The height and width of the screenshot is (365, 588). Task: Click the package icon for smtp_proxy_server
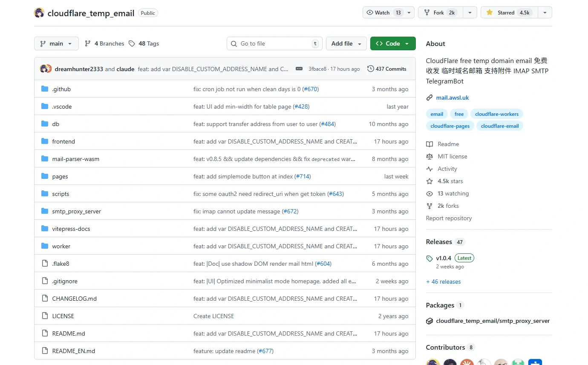click(x=429, y=321)
